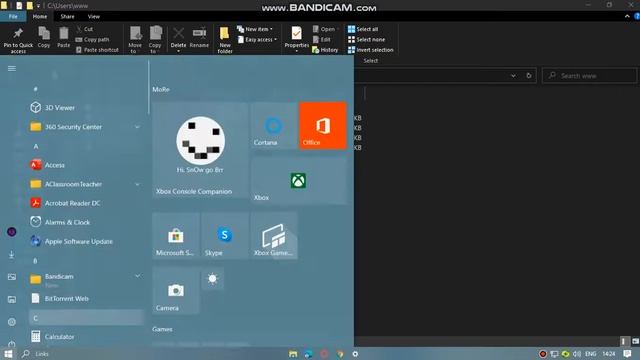640x360 pixels.
Task: Switch to the Home ribbon tab
Action: [x=40, y=16]
